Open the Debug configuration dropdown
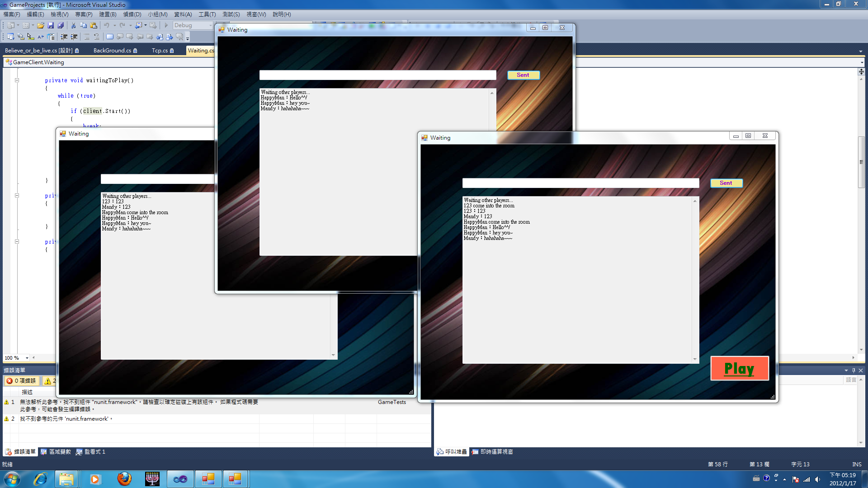This screenshot has width=868, height=488. [x=210, y=25]
